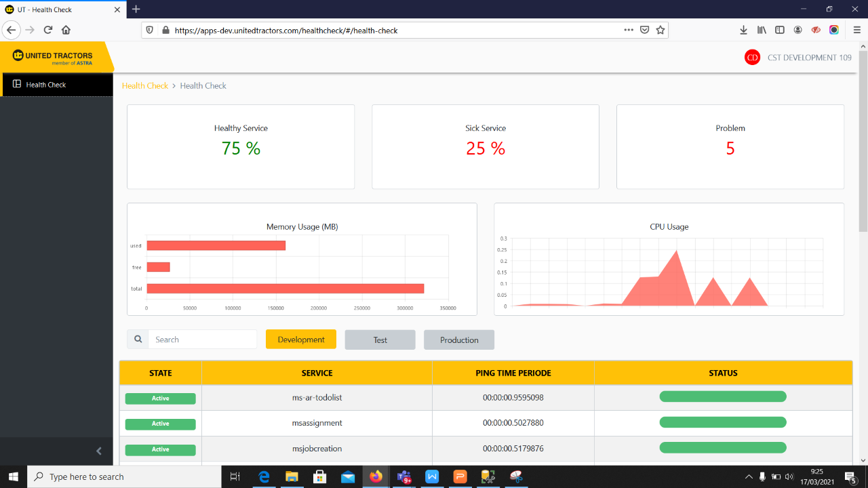Bookmark this page with the star icon
This screenshot has height=488, width=868.
tap(660, 30)
